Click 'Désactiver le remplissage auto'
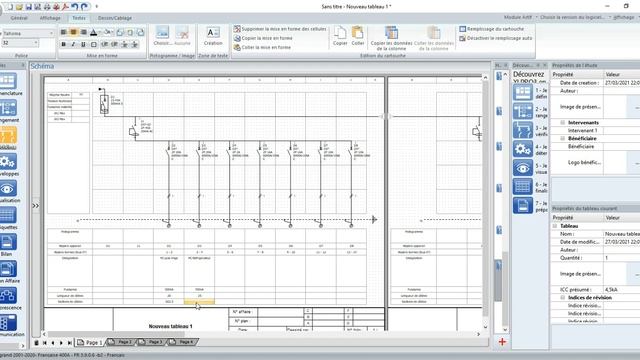The height and width of the screenshot is (360, 640). pos(496,38)
